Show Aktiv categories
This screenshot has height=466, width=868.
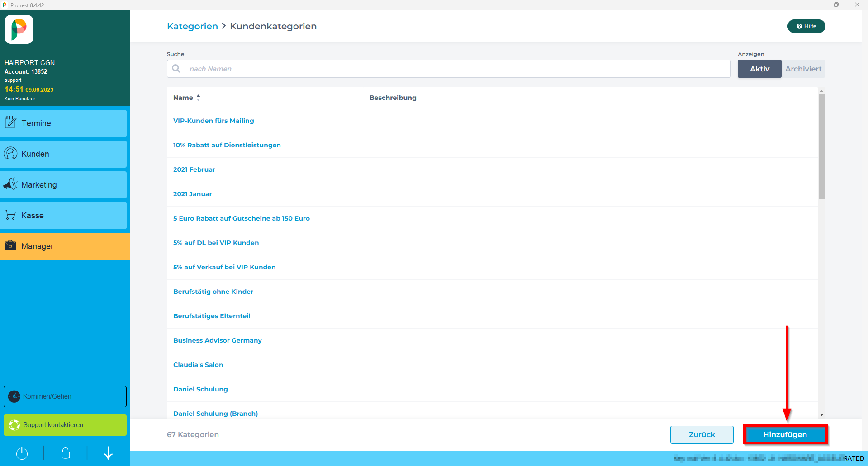[x=759, y=69]
